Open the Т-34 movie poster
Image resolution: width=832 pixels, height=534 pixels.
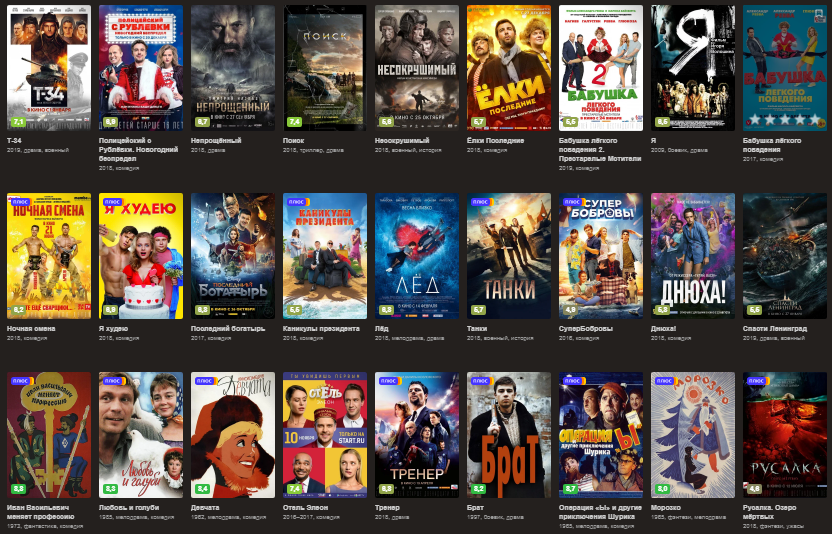tap(49, 68)
